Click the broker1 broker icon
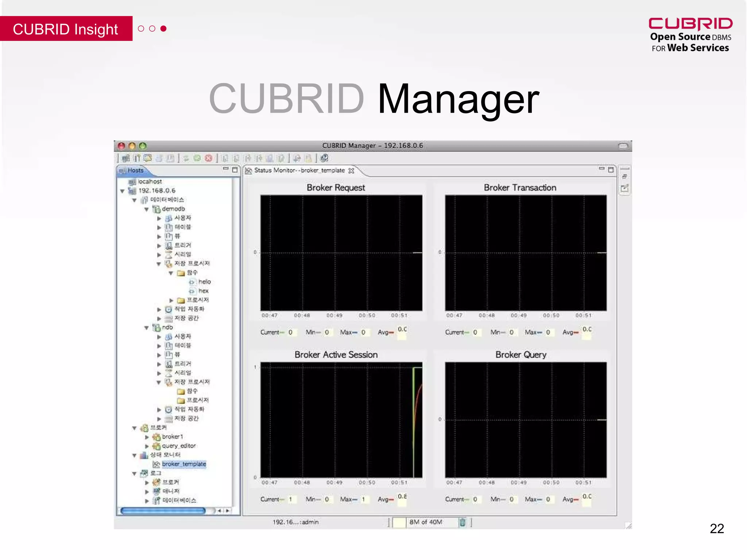Image resolution: width=747 pixels, height=560 pixels. (156, 437)
